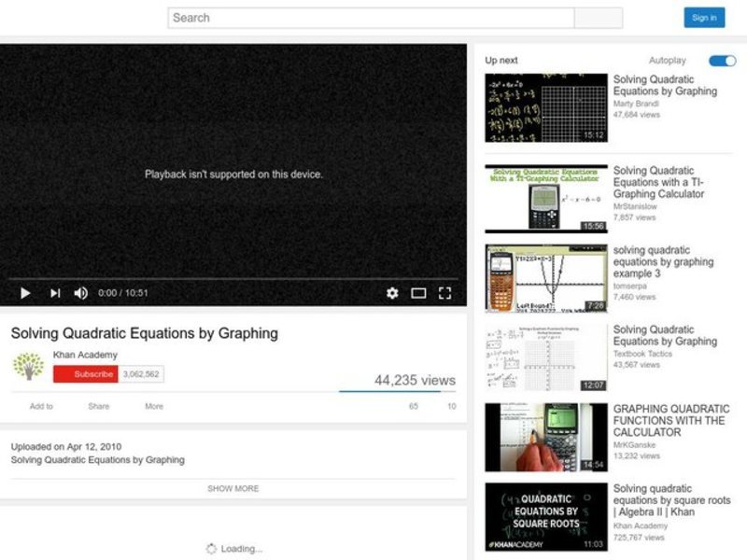
Task: Open title 'solving quadratic equations by graphing example 3'
Action: 663,262
